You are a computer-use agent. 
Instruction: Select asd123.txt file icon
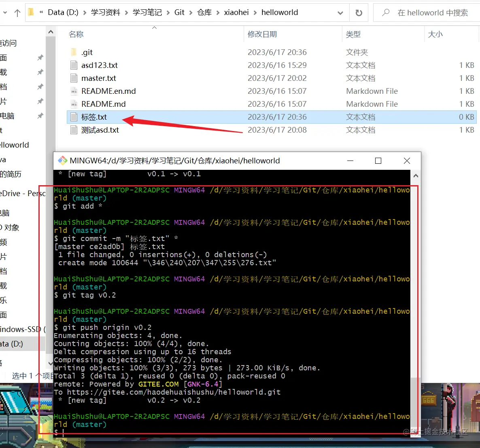point(74,65)
